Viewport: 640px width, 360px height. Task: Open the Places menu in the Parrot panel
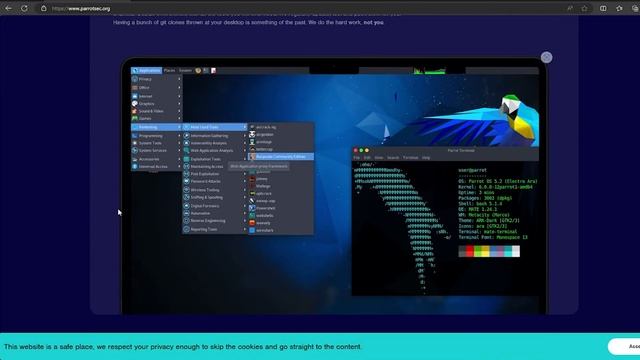pos(169,71)
